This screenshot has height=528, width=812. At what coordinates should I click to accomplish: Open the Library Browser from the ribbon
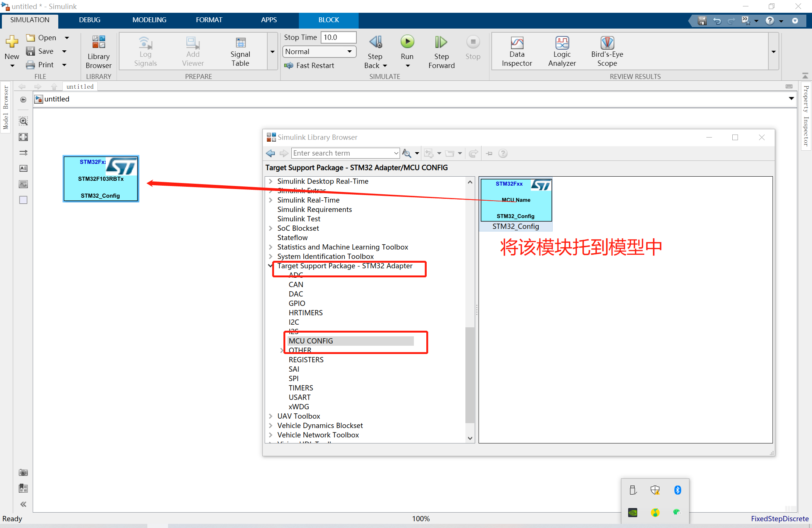tap(98, 52)
